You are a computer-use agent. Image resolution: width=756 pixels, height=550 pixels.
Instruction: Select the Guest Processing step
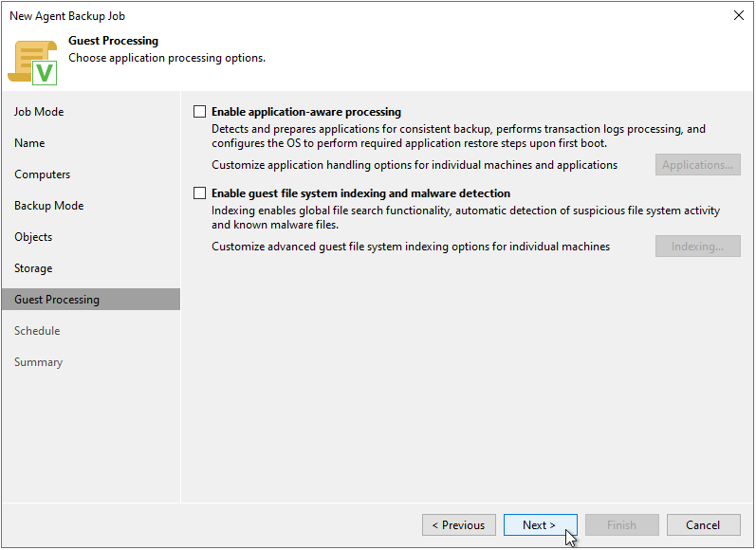(91, 300)
